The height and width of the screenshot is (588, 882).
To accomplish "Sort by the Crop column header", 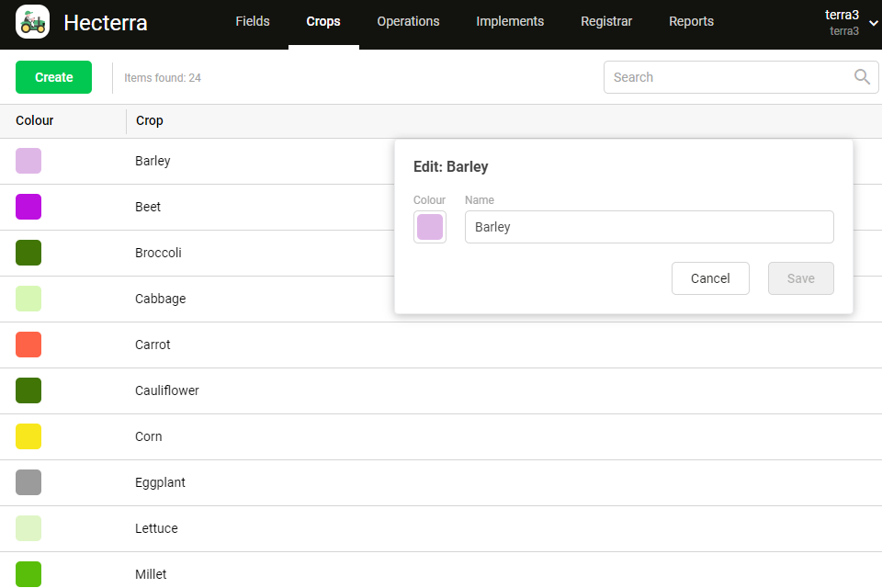I will [150, 120].
